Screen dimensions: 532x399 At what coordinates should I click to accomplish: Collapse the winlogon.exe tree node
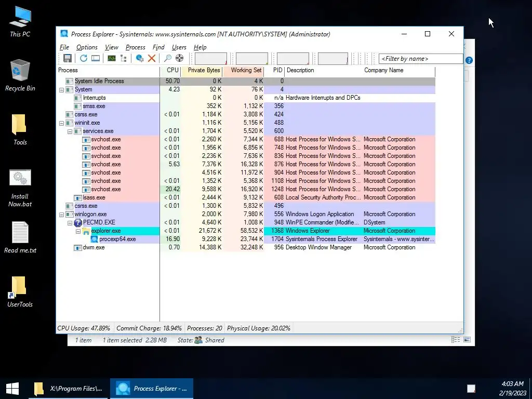click(x=61, y=215)
